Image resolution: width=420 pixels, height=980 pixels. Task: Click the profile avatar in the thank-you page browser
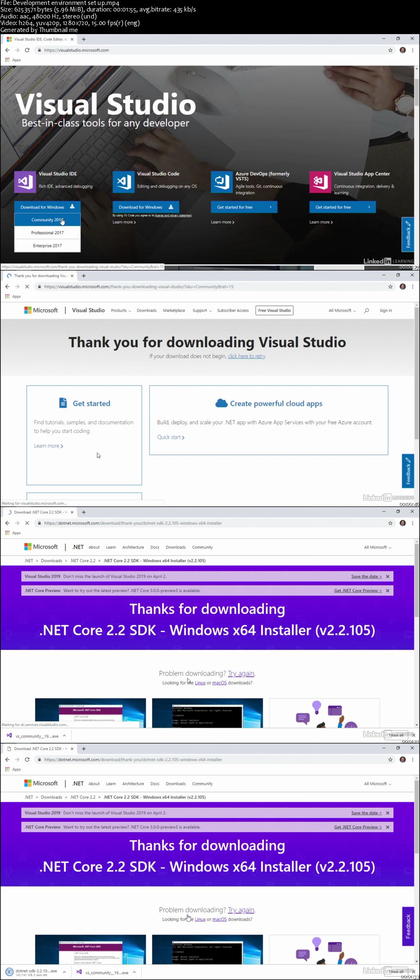pyautogui.click(x=403, y=287)
